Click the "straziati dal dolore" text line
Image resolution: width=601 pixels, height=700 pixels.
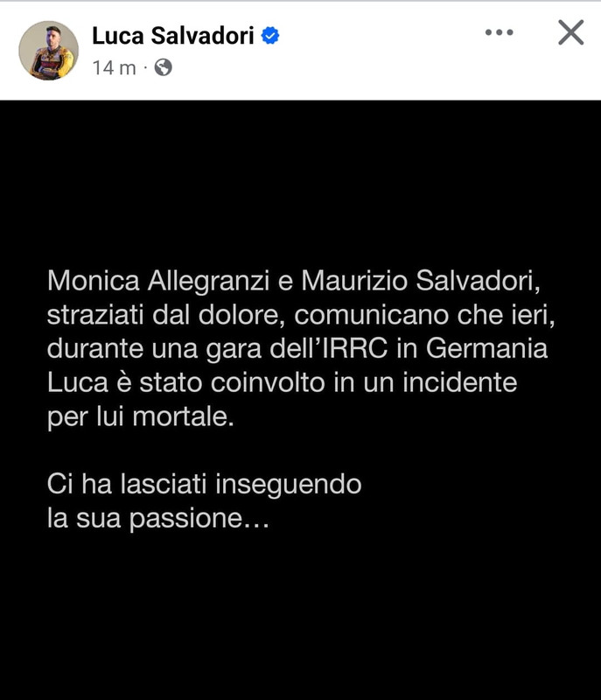point(166,315)
